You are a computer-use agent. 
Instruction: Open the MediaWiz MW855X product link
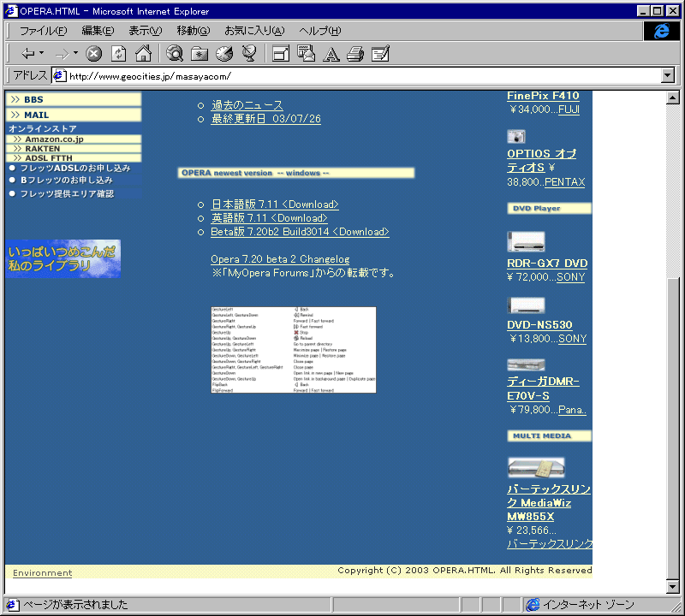pyautogui.click(x=549, y=503)
